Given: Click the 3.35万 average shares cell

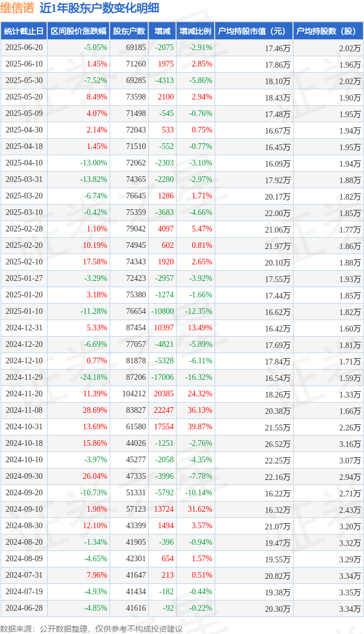Looking at the screenshot, I should (350, 592).
